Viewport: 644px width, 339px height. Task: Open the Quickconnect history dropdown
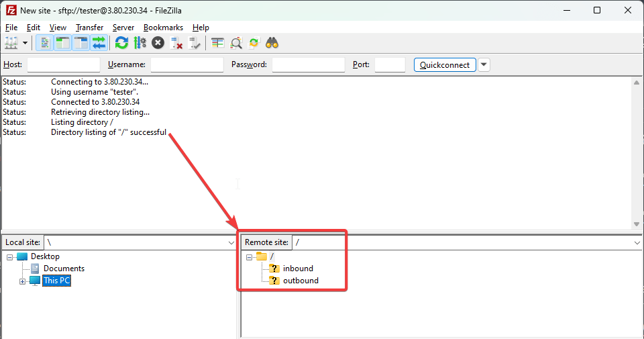484,64
